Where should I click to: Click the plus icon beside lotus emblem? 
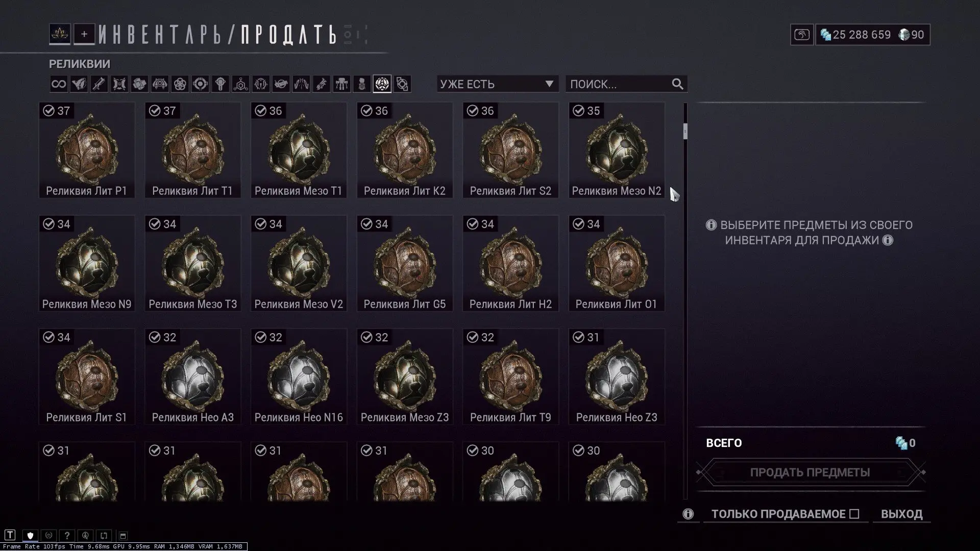[x=84, y=34]
